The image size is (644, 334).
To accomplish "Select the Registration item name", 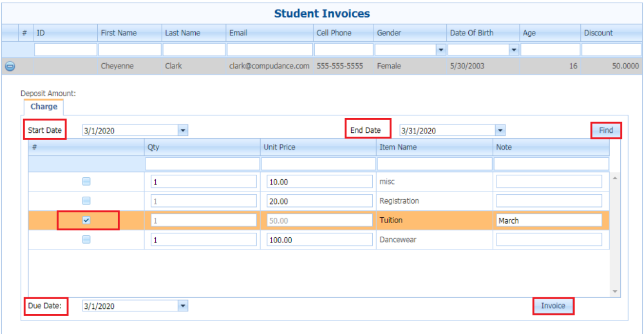I will (x=399, y=201).
